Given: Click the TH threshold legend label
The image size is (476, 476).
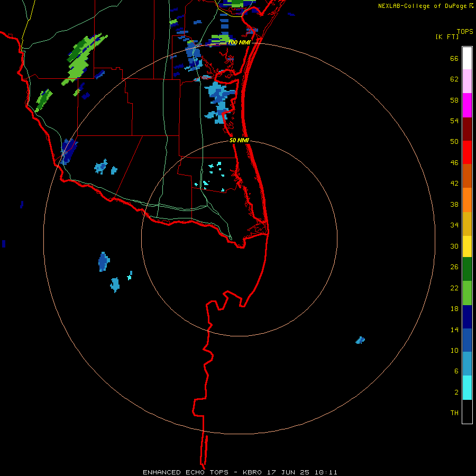Looking at the screenshot, I should [x=454, y=413].
